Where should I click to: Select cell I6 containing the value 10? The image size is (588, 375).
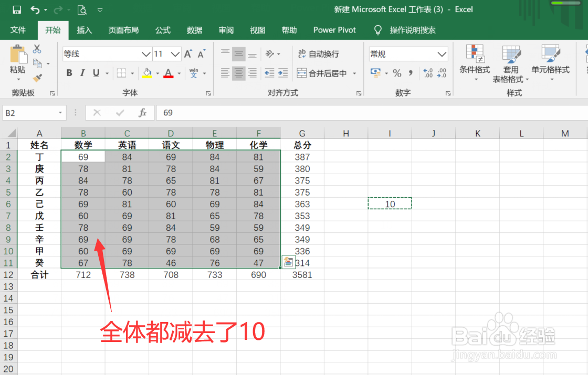pos(390,203)
